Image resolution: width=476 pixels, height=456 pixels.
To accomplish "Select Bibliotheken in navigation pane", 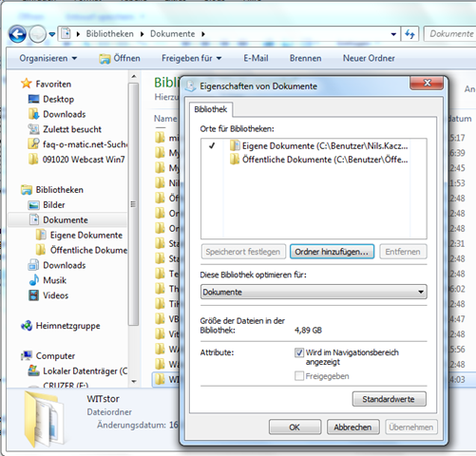I will pyautogui.click(x=52, y=190).
